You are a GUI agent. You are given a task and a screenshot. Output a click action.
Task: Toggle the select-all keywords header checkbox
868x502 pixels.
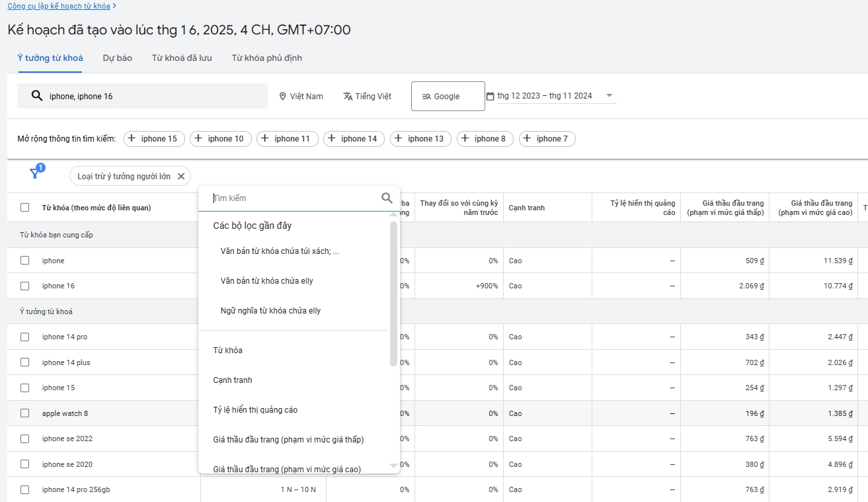click(25, 208)
